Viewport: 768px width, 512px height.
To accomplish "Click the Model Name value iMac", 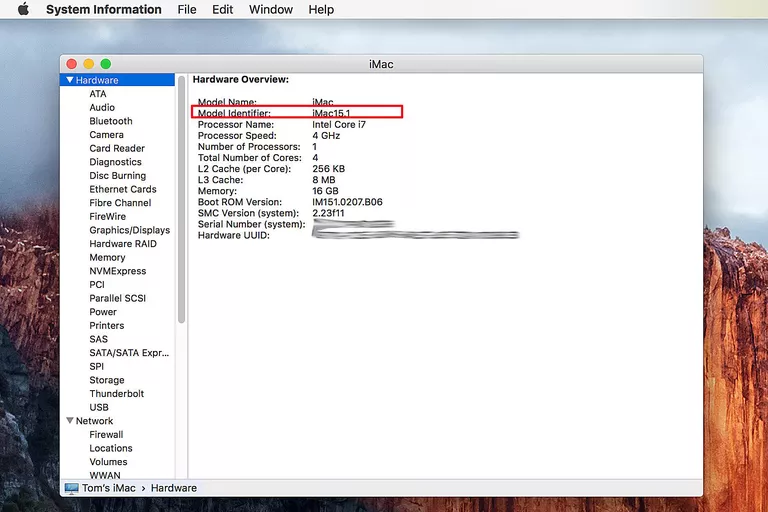I will tap(323, 102).
